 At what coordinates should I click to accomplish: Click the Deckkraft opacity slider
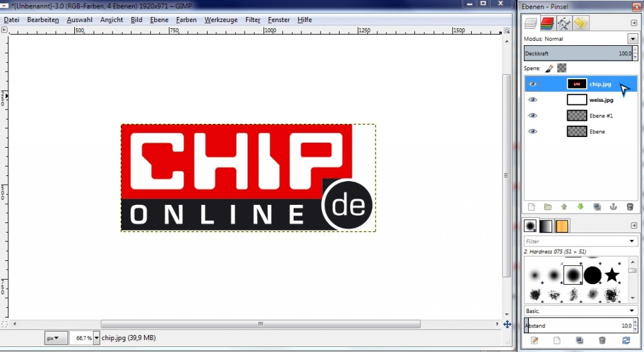(x=575, y=54)
